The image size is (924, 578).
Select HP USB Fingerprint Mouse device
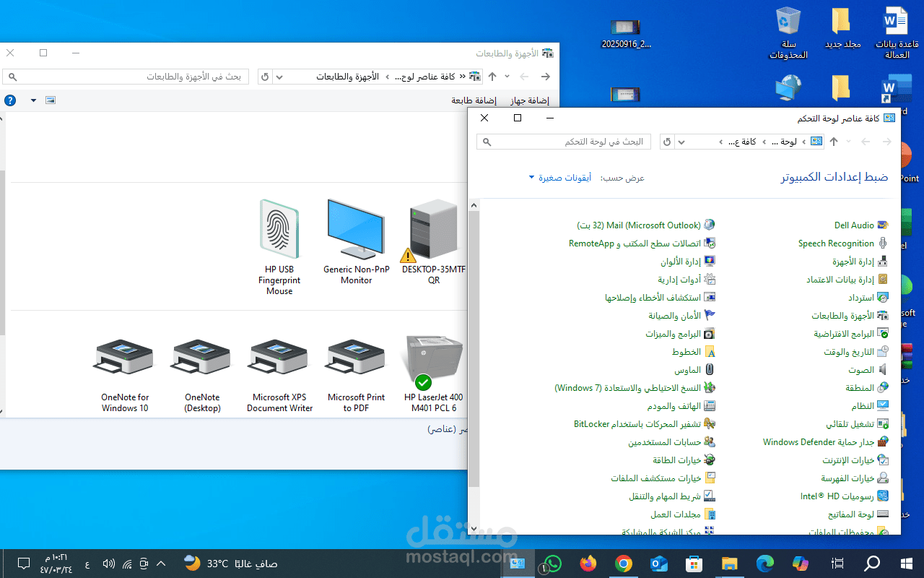tap(279, 247)
